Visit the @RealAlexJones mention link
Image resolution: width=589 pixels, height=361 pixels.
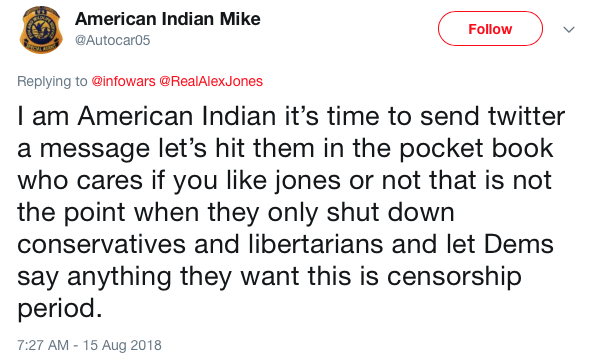coord(211,81)
